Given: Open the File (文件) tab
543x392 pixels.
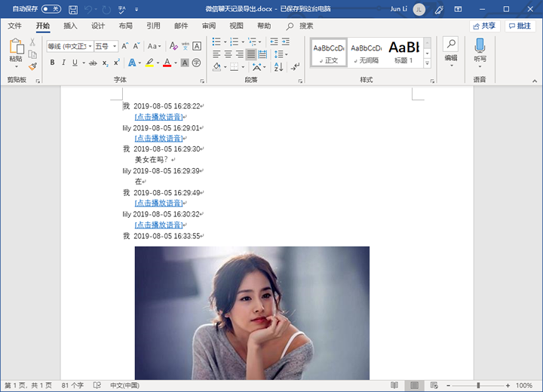Looking at the screenshot, I should pyautogui.click(x=14, y=26).
